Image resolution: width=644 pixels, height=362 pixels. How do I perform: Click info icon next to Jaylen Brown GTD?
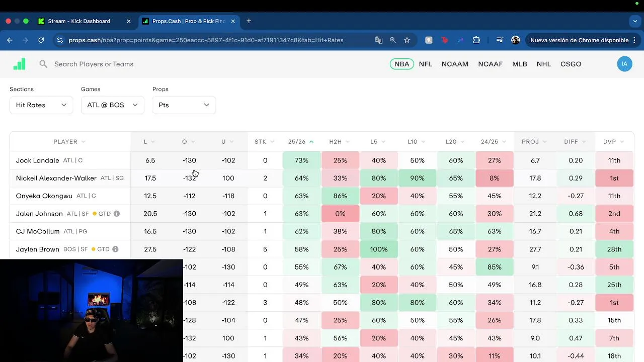[115, 249]
